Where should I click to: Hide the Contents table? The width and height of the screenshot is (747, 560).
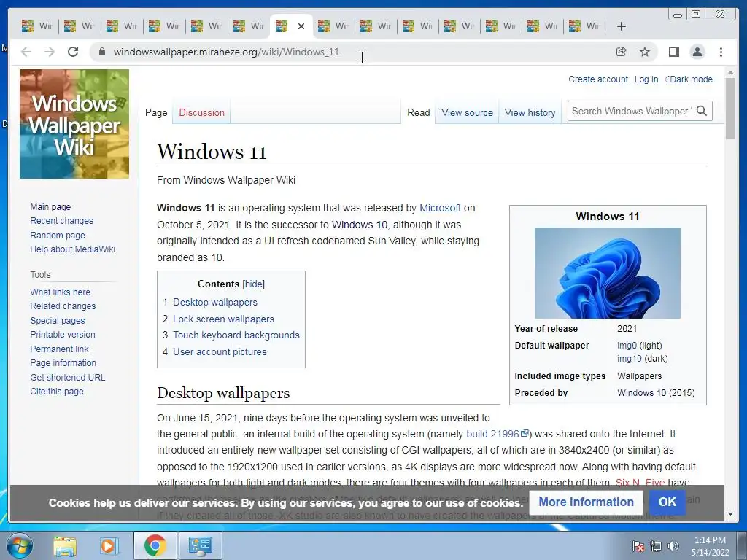coord(253,284)
